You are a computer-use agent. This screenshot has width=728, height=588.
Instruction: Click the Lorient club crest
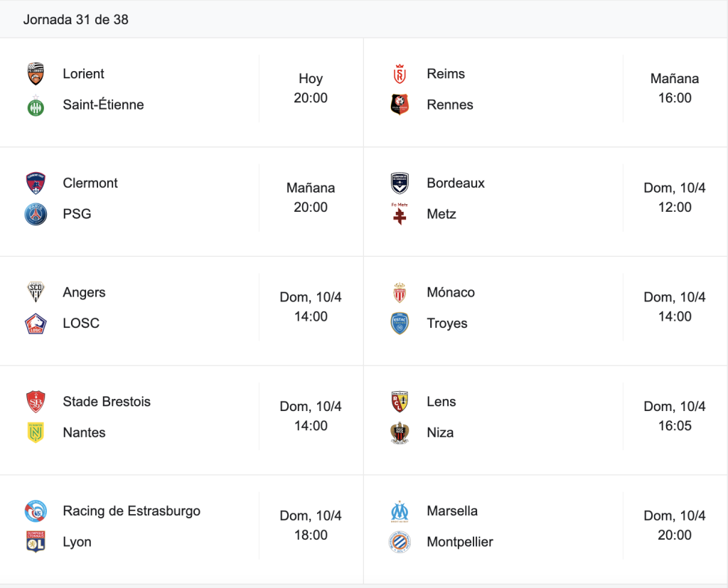pyautogui.click(x=36, y=74)
